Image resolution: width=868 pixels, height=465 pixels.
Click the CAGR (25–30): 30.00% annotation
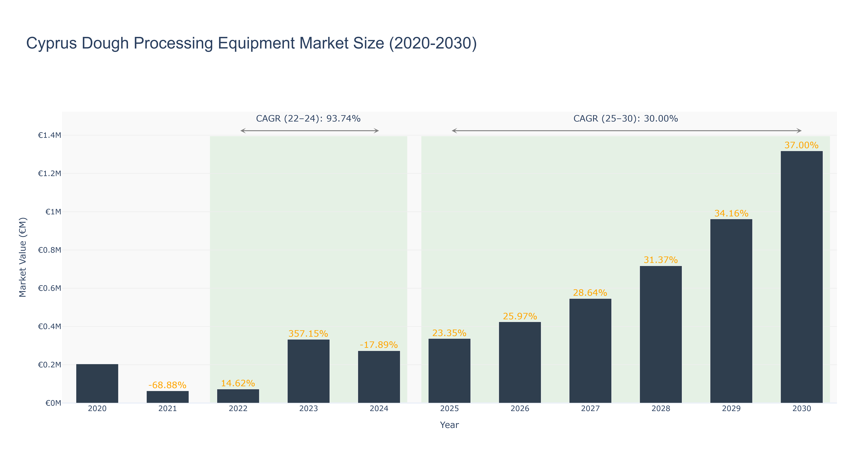626,119
